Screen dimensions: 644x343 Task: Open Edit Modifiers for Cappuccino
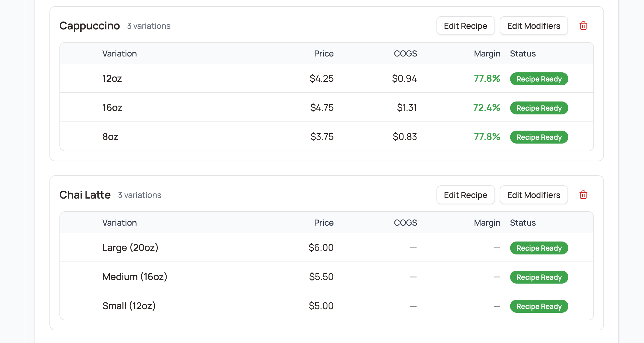coord(534,26)
